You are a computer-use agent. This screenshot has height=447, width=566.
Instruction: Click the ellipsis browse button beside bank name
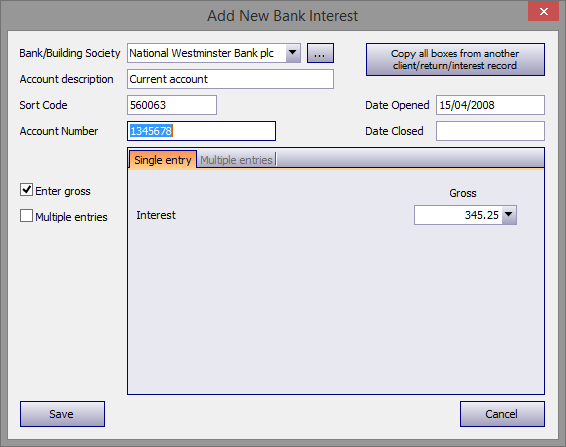click(320, 53)
